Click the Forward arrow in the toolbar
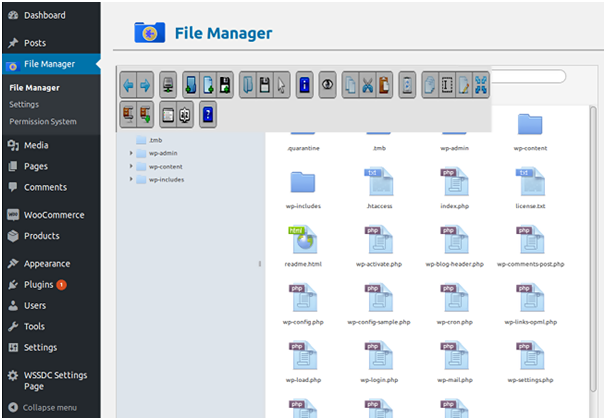 pyautogui.click(x=145, y=85)
